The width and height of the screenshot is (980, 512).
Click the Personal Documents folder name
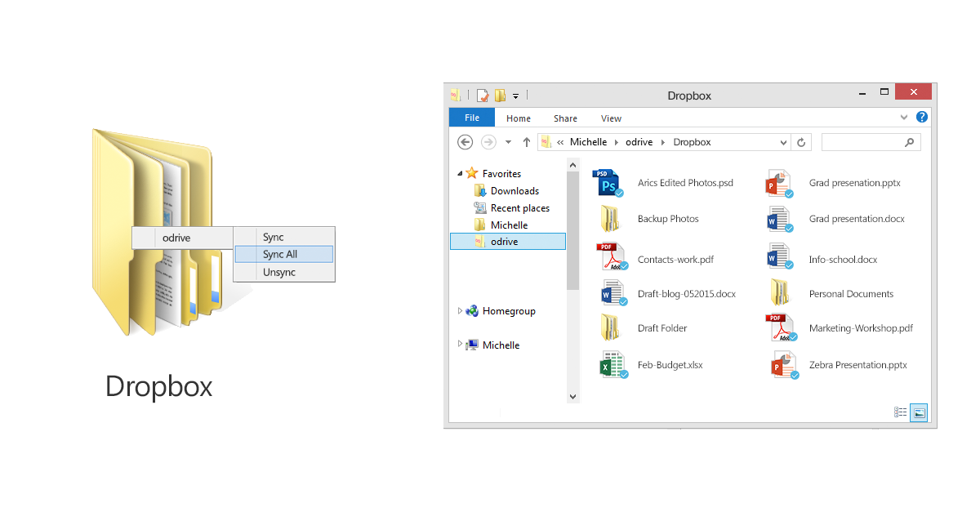(x=851, y=294)
